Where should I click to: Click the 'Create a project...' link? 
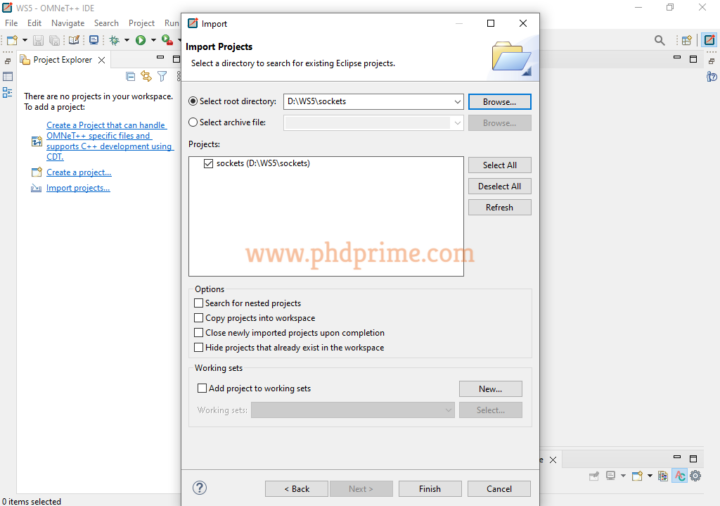pyautogui.click(x=79, y=172)
